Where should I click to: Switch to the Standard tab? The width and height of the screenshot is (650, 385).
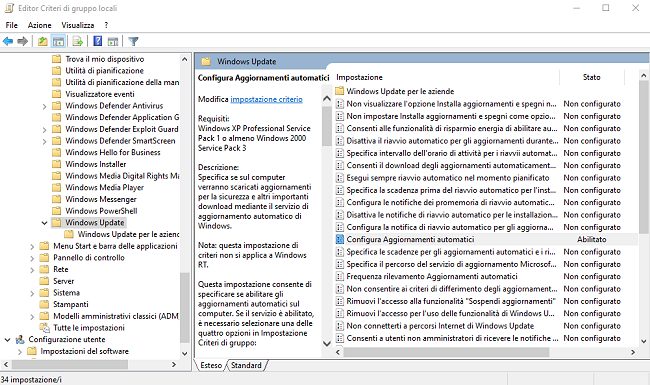click(x=246, y=366)
